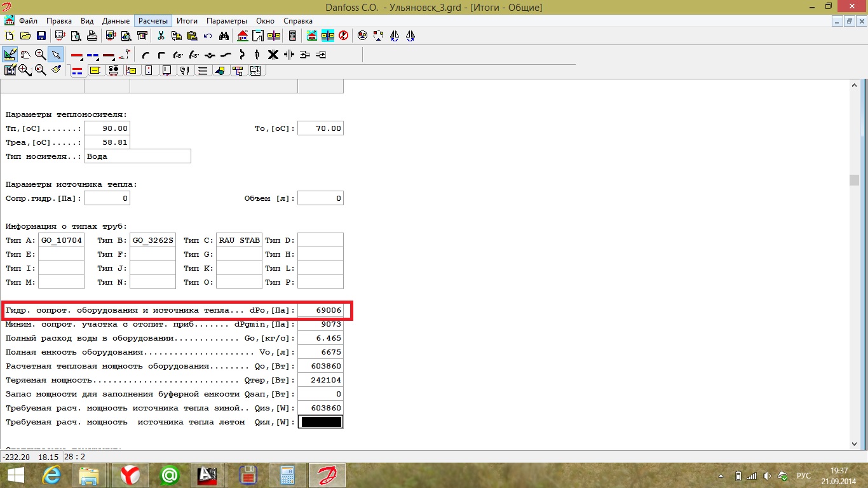
Task: Expand the solid red pipe line dropdown
Action: coord(77,55)
